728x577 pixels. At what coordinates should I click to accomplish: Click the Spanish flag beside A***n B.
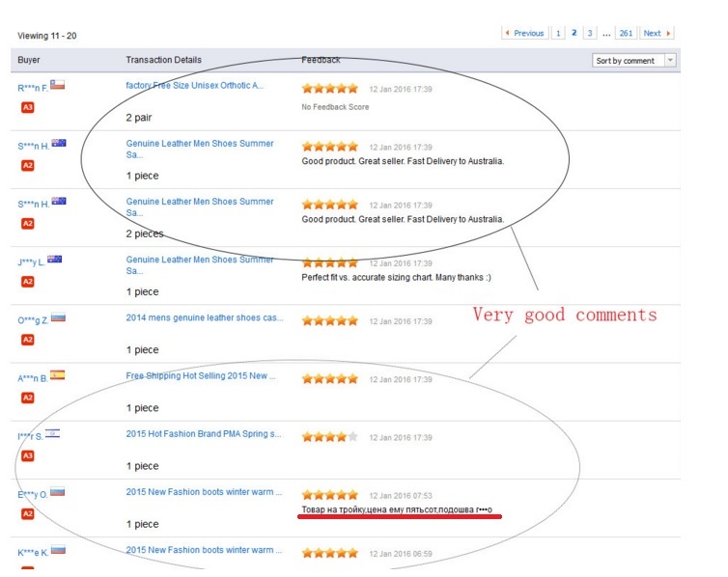pos(58,375)
